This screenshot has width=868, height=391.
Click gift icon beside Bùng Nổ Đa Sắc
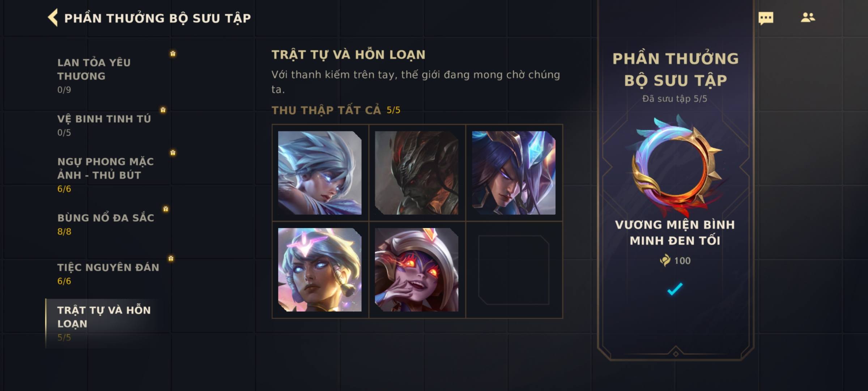point(166,209)
